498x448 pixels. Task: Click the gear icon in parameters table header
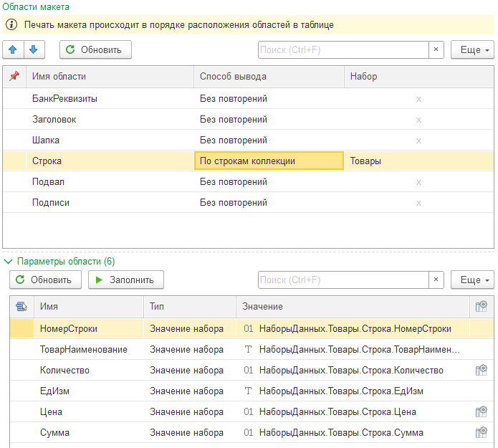[481, 307]
